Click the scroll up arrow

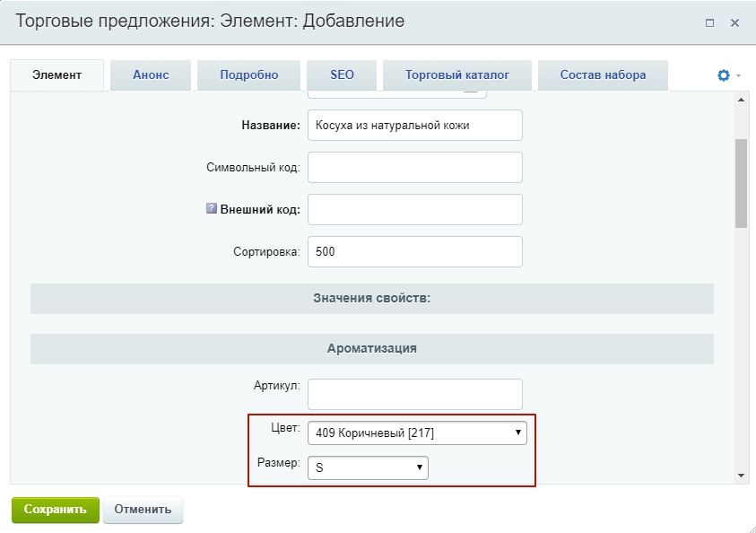741,100
